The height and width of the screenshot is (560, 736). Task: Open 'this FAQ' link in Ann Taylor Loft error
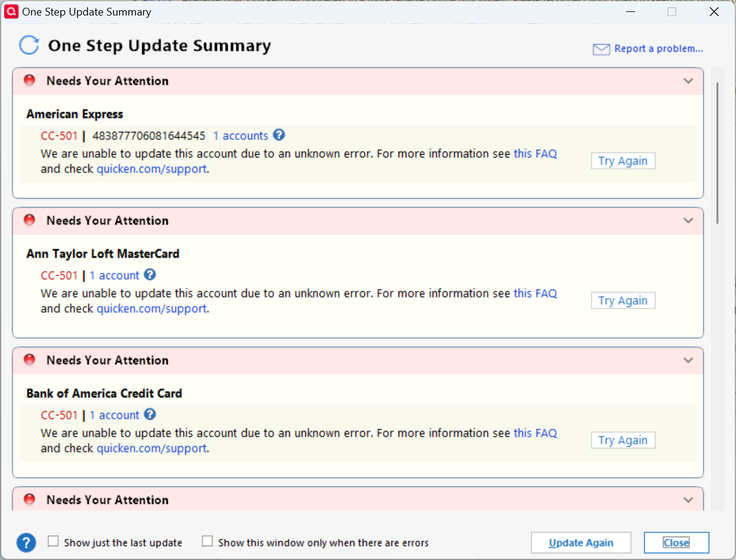click(x=535, y=294)
